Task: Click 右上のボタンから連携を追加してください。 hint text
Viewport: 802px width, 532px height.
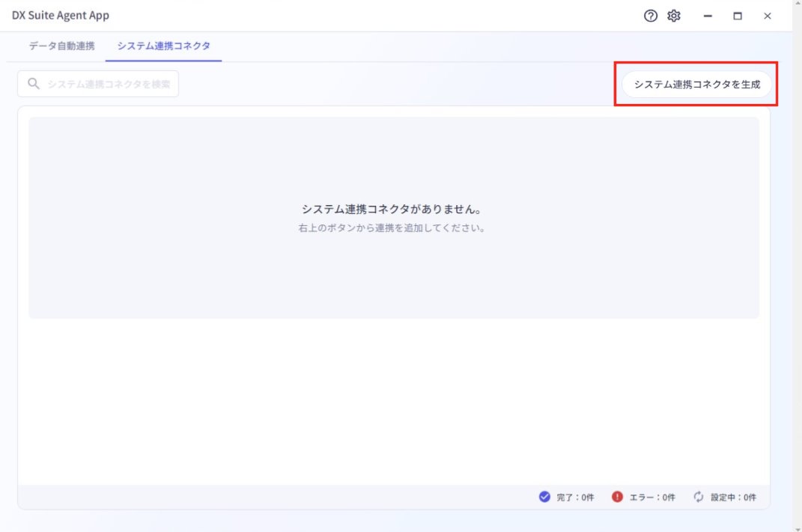Action: coord(392,228)
